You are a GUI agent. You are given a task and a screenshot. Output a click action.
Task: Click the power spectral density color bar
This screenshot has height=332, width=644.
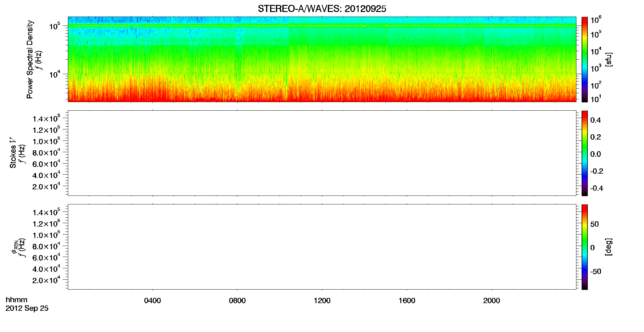[585, 59]
